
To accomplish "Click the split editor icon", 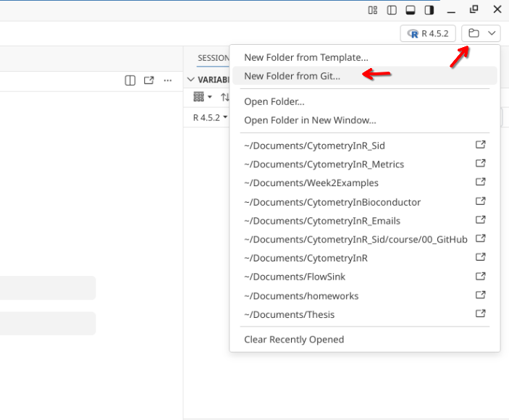I will [x=130, y=80].
